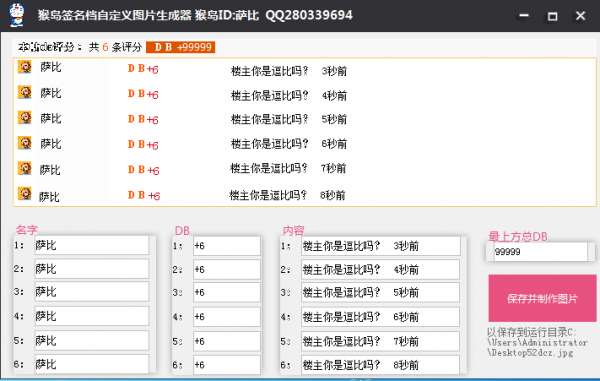This screenshot has width=600, height=381.
Task: Click 保存并制作图片 save and generate button
Action: [542, 298]
